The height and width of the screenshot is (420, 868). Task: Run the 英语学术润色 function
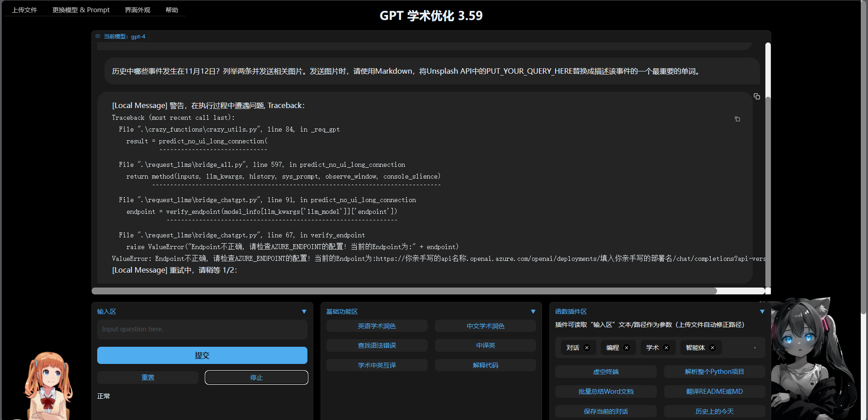[x=377, y=326]
